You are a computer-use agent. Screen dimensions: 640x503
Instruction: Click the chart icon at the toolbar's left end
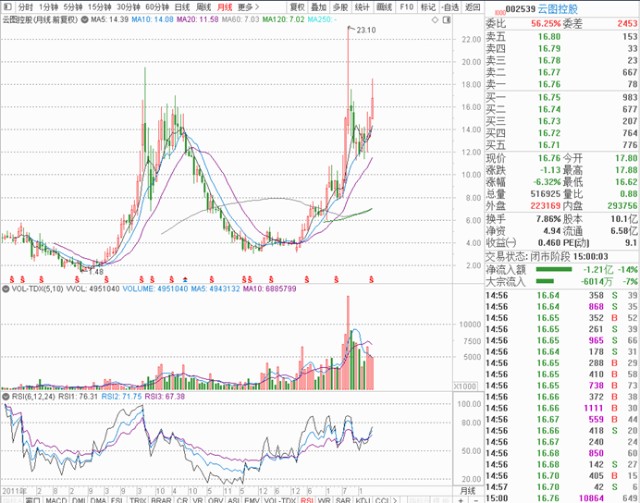point(8,6)
